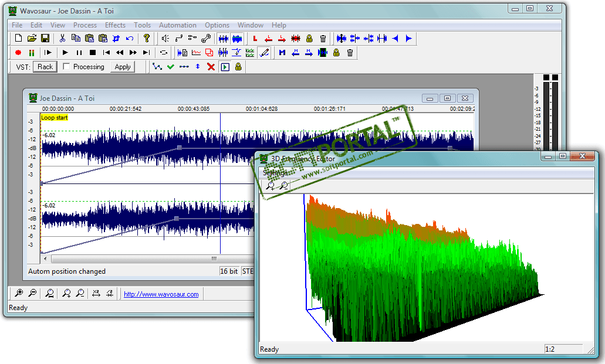
Task: Open the Effects menu
Action: tap(115, 25)
